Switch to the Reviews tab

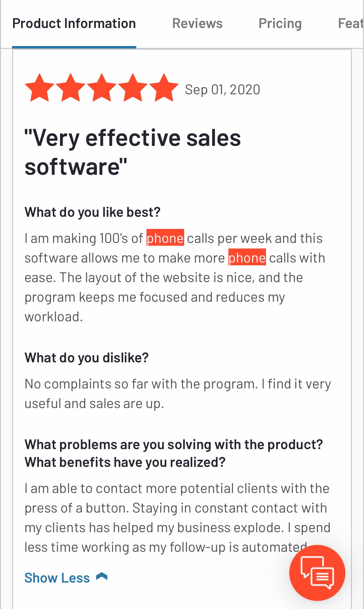(x=197, y=23)
